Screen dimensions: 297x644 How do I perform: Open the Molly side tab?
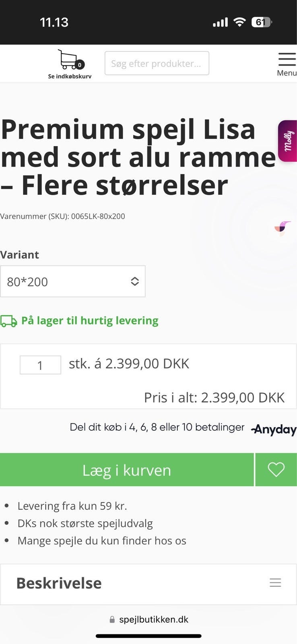(x=287, y=141)
